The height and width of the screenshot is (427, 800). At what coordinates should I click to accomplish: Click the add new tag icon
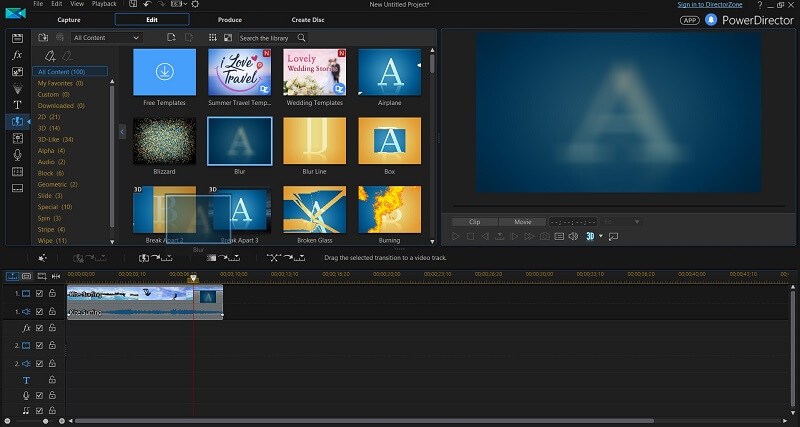point(50,56)
